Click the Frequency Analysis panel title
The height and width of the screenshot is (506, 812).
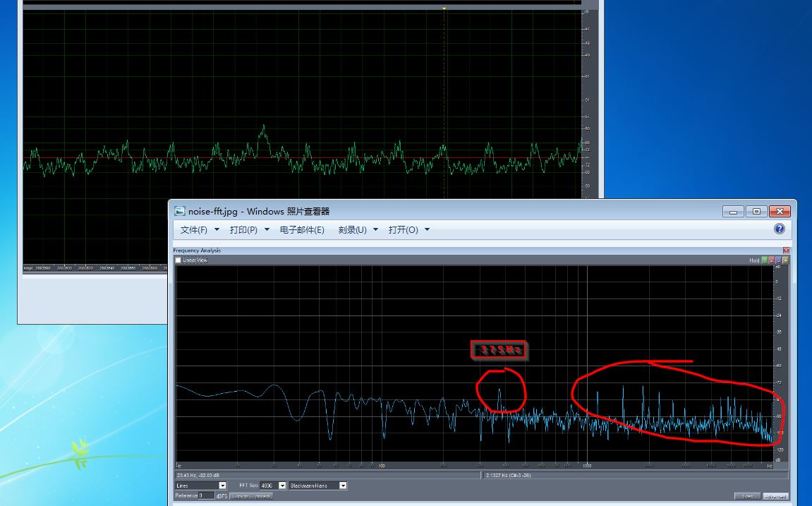point(197,250)
